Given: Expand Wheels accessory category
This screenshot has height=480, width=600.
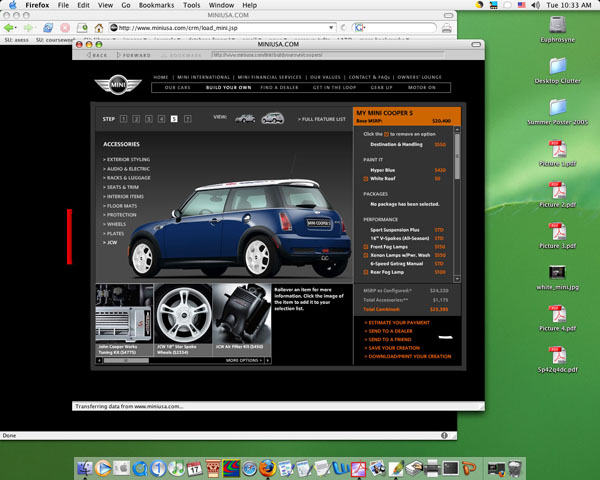Looking at the screenshot, I should point(114,224).
